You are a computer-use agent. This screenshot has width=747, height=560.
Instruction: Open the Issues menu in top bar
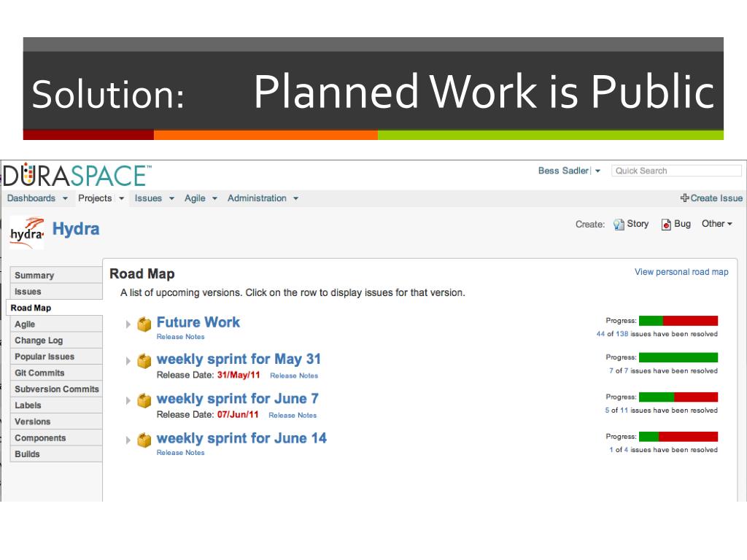[148, 198]
